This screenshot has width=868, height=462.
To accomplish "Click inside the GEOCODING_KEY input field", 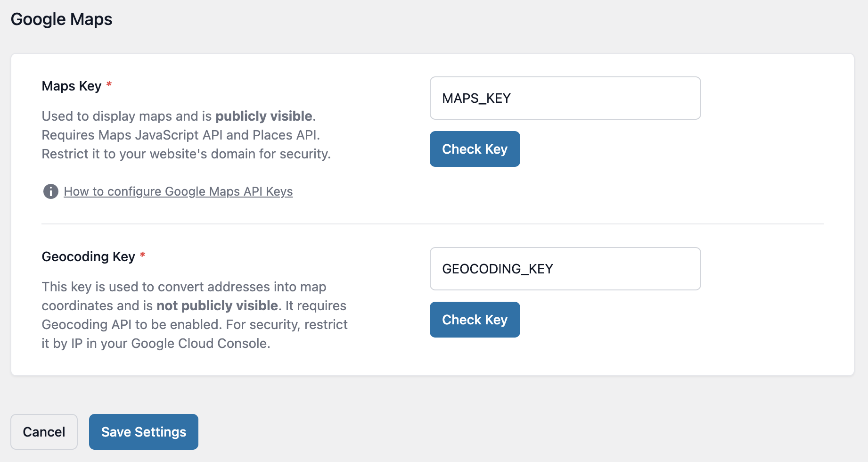I will pos(565,269).
